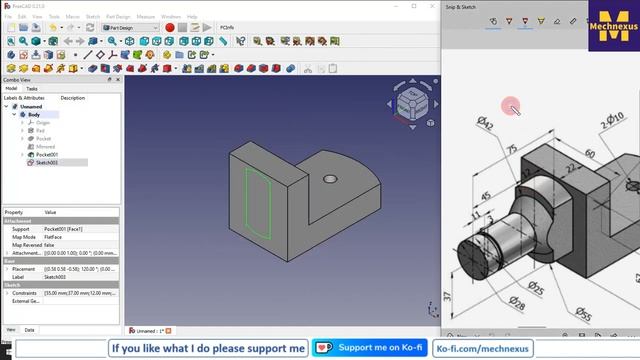Switch to the top view
This screenshot has height=360, width=640.
click(x=157, y=41)
